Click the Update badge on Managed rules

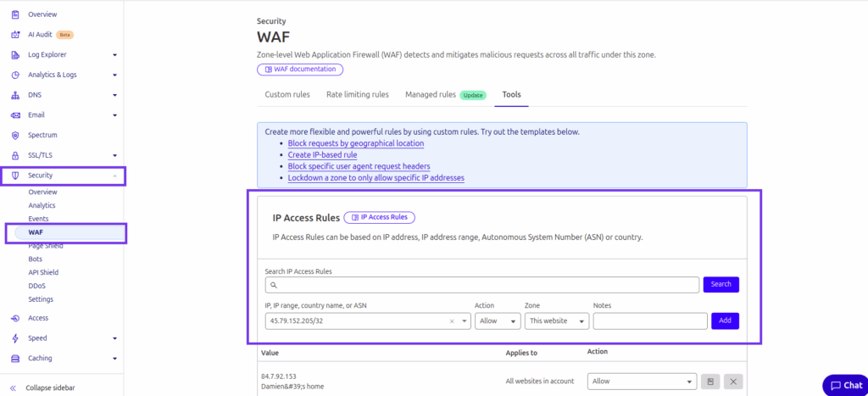point(473,95)
